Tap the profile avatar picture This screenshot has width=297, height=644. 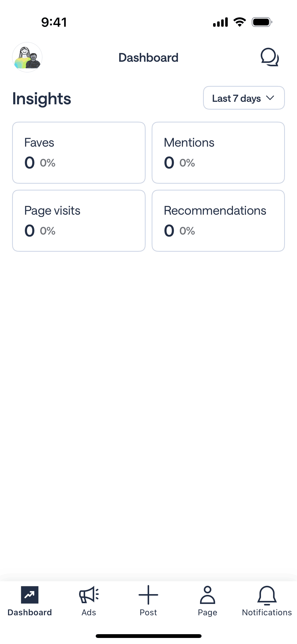(27, 57)
